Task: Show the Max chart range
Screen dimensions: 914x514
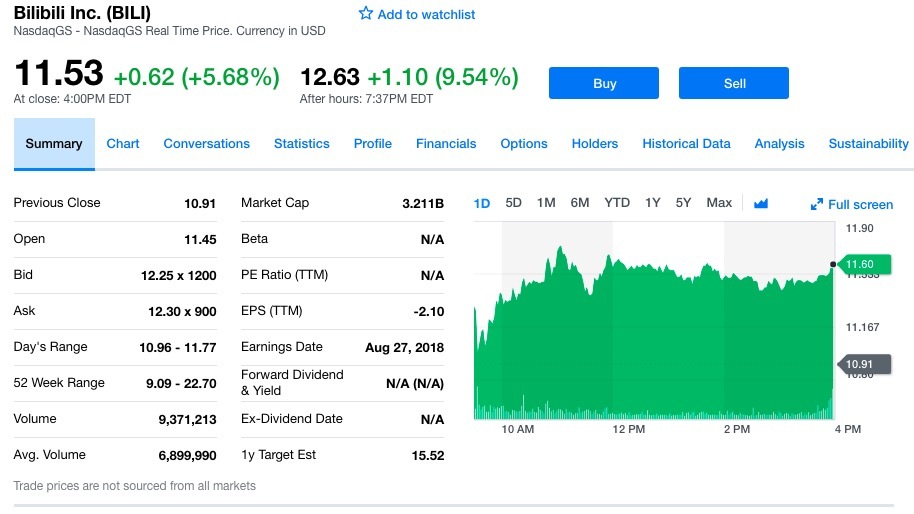Action: point(719,203)
